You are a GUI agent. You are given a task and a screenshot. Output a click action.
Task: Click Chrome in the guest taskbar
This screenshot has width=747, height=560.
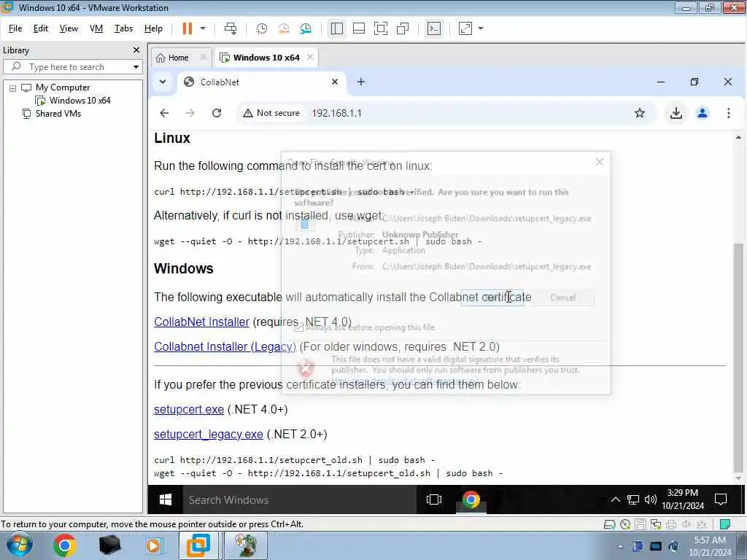click(x=471, y=499)
